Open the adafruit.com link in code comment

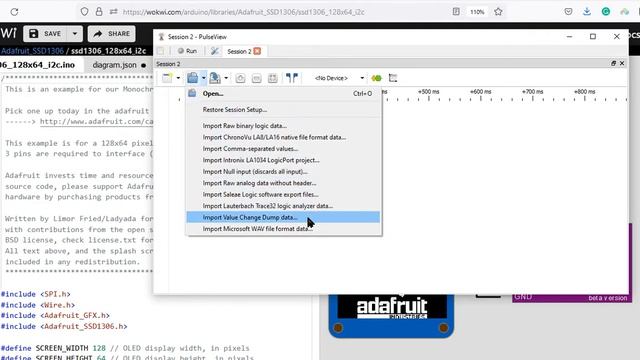96,122
